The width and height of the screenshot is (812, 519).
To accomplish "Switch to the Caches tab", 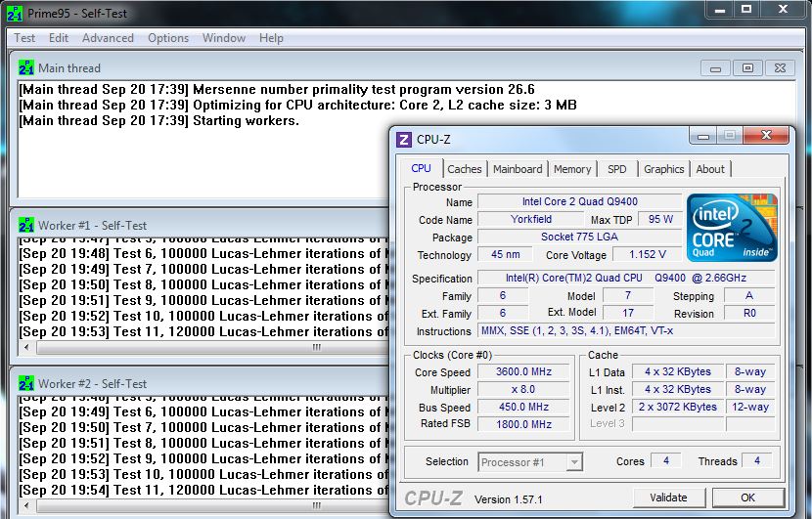I will click(x=465, y=169).
